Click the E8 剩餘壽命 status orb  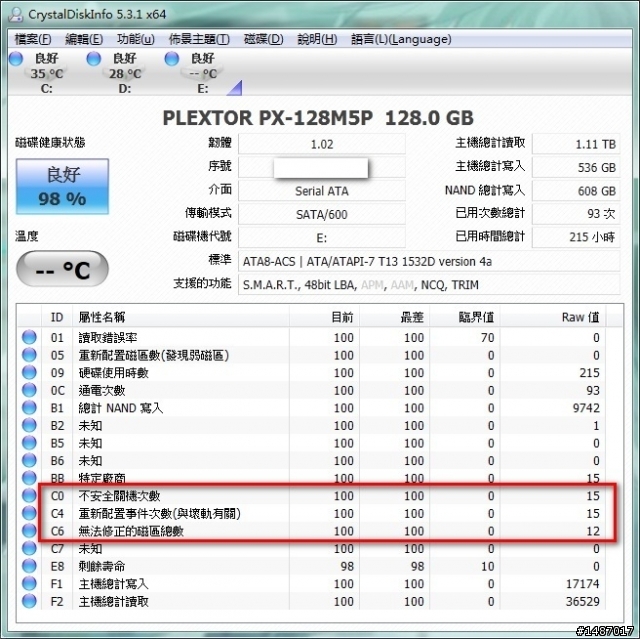(29, 566)
